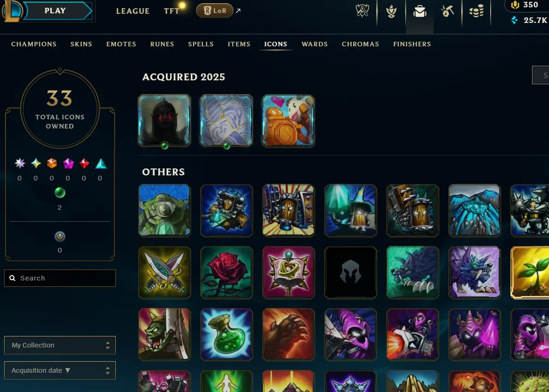This screenshot has height=392, width=549.
Task: Click the green gem rarity filter
Action: click(x=60, y=193)
